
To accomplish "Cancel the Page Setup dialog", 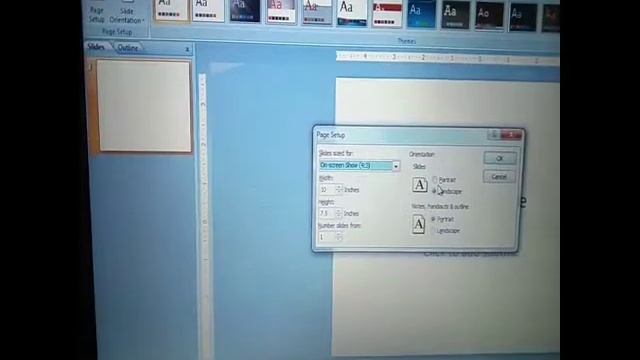I will [499, 177].
